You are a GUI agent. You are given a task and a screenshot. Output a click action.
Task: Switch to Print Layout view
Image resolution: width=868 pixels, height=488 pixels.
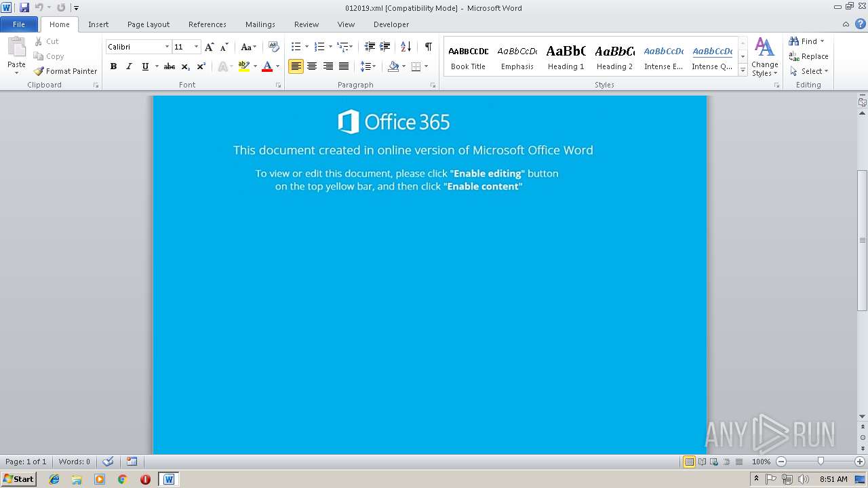click(x=689, y=462)
